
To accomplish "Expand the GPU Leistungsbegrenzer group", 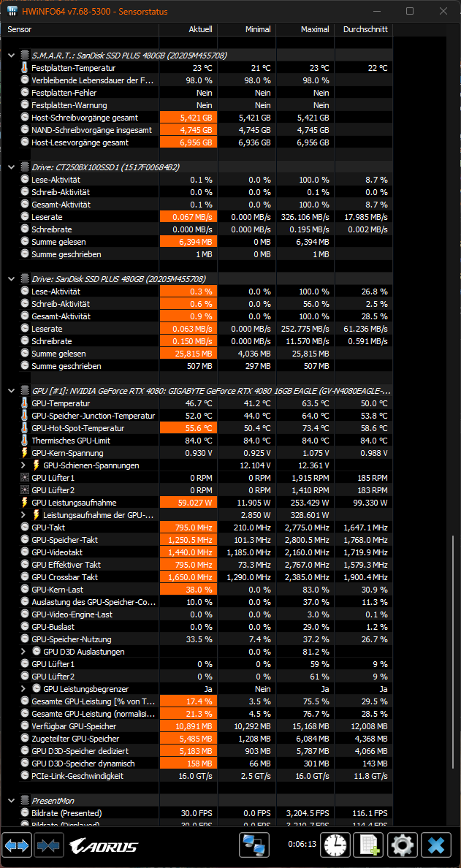I will pyautogui.click(x=23, y=689).
